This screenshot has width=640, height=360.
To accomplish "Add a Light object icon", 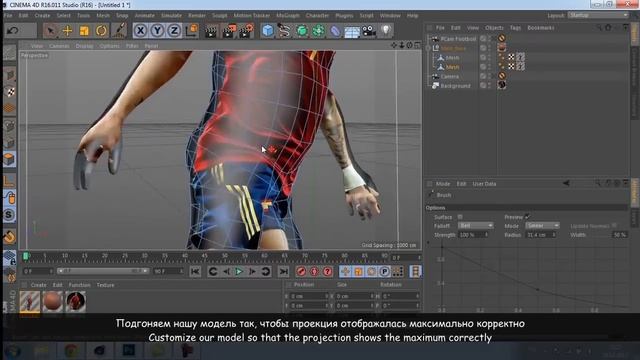I will pyautogui.click(x=386, y=30).
